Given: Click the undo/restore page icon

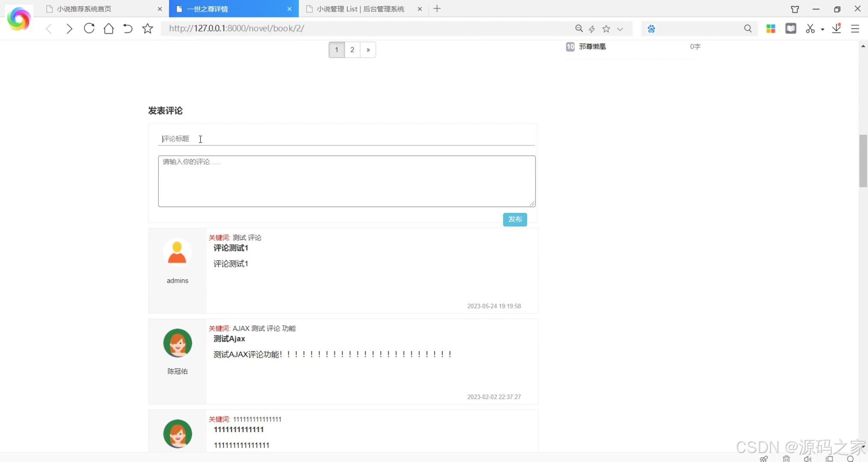Looking at the screenshot, I should click(128, 29).
